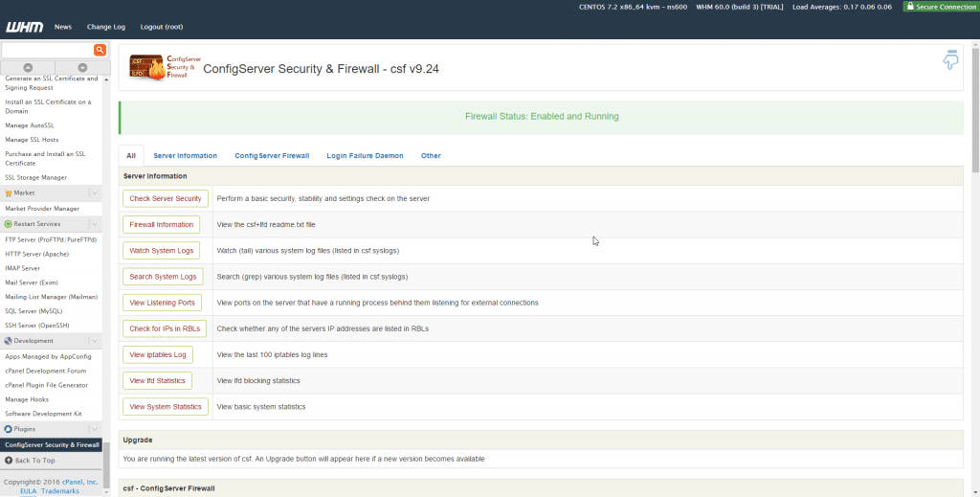Screen dimensions: 980x497
Task: Click the View Listening Ports button
Action: point(162,303)
